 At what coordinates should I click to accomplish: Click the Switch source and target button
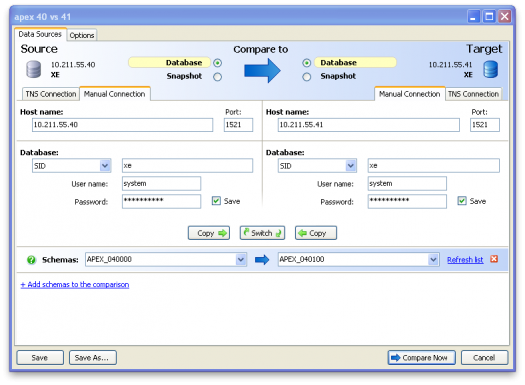(x=262, y=233)
